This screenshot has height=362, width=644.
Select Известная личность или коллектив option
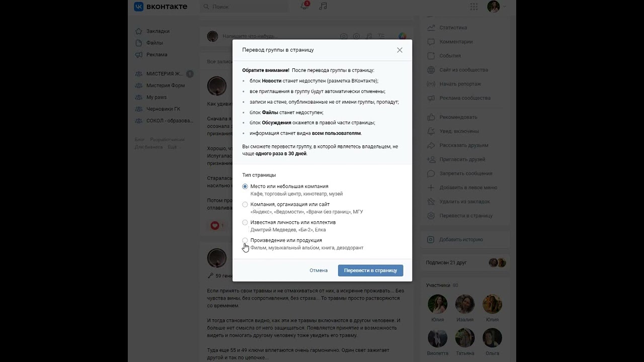point(245,222)
